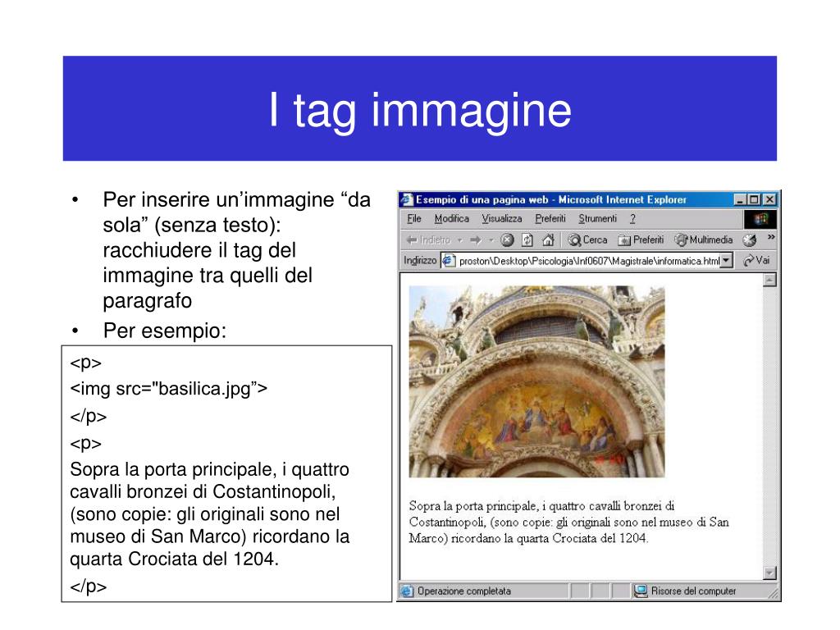Expand the toolbar overflow chevron

[x=771, y=237]
